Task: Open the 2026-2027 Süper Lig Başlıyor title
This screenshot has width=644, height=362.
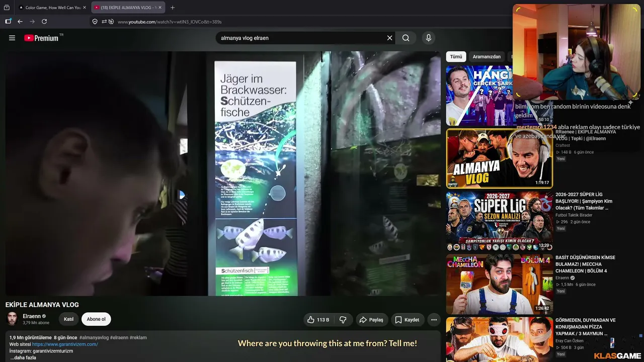Action: click(x=585, y=201)
